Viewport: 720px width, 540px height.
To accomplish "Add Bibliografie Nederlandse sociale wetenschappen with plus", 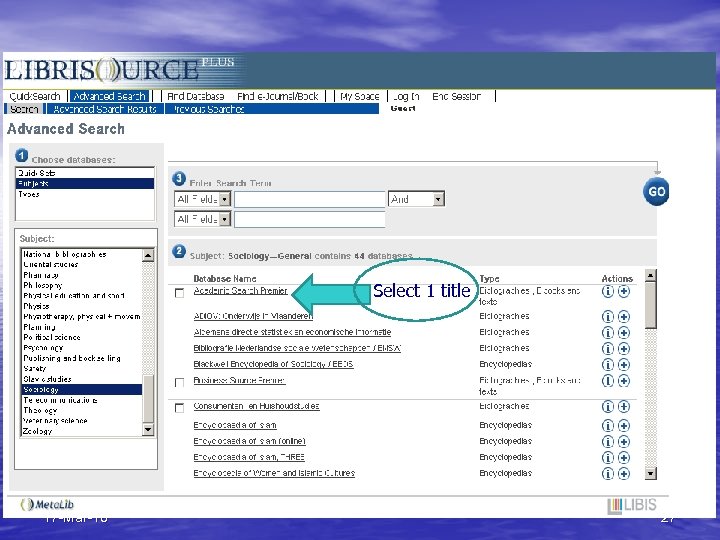I will click(x=624, y=349).
